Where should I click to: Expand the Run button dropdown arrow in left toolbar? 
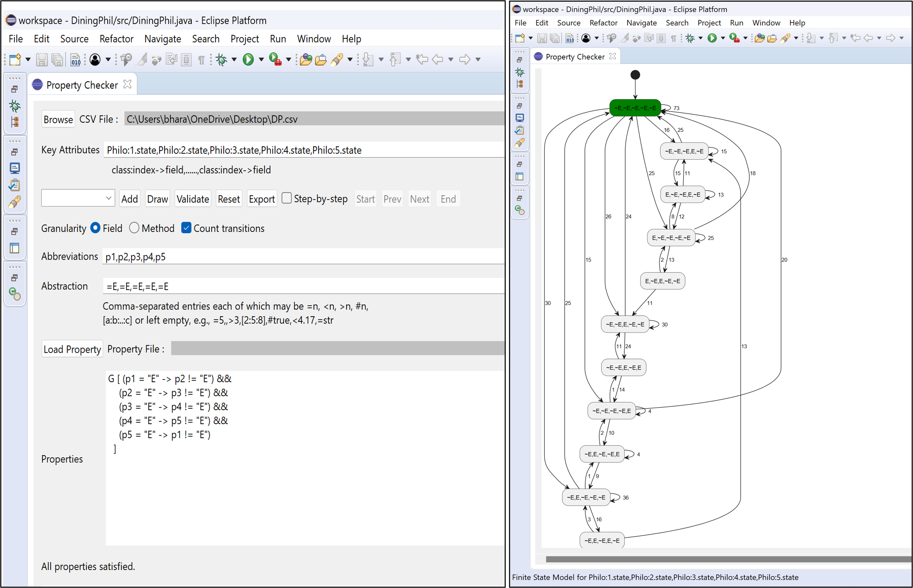click(261, 59)
